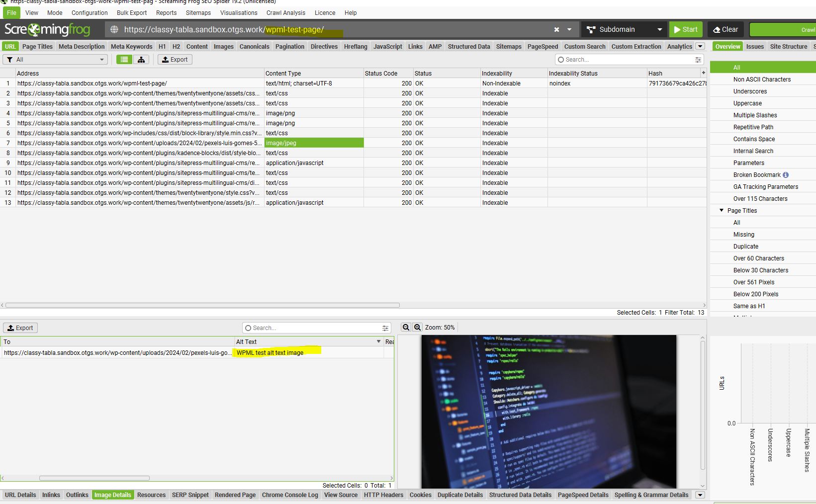
Task: Add a column with the plus icon
Action: tap(703, 73)
